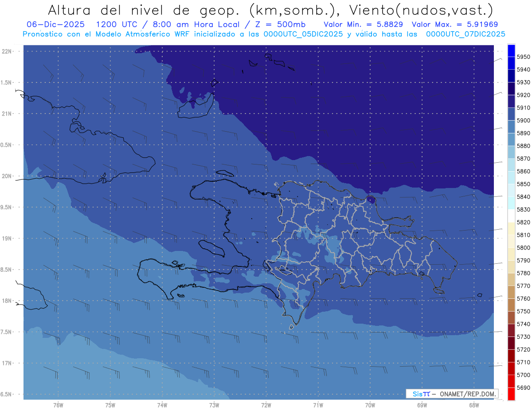
Task: Click the '17N' latitude label
Action: pos(7,363)
